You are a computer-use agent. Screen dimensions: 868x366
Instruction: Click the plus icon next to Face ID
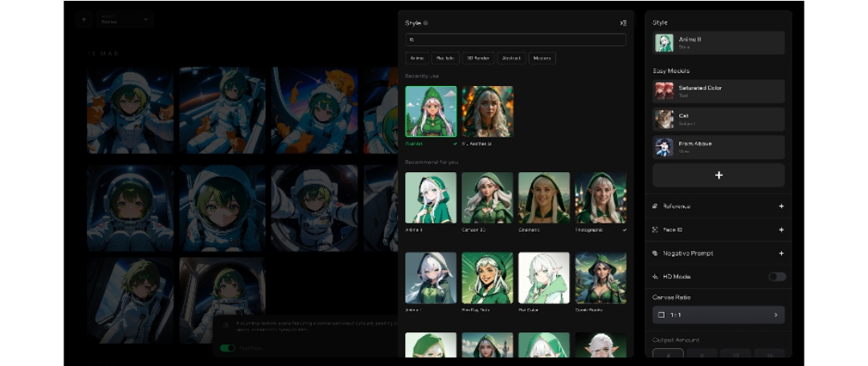click(781, 230)
